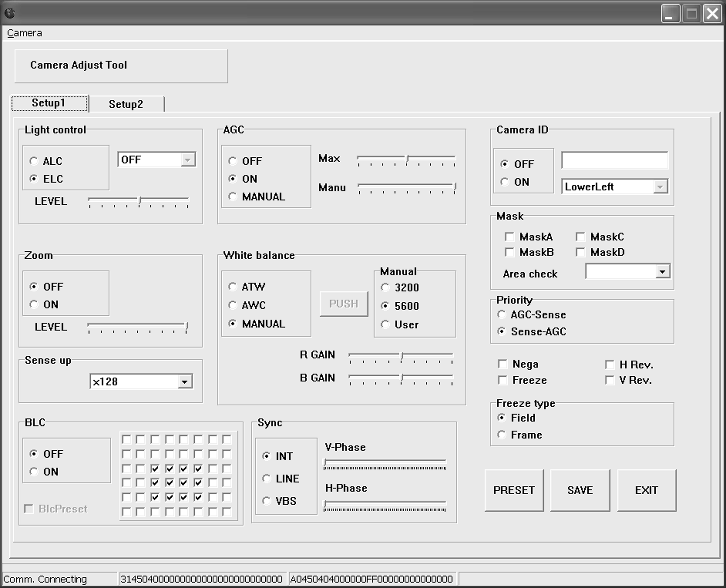Select 3200 manual color temperature
The image size is (726, 588).
coord(385,288)
